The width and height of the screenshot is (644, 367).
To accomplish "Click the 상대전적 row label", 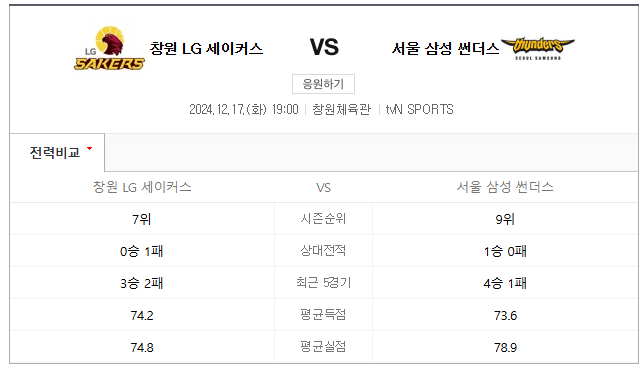I will point(323,250).
